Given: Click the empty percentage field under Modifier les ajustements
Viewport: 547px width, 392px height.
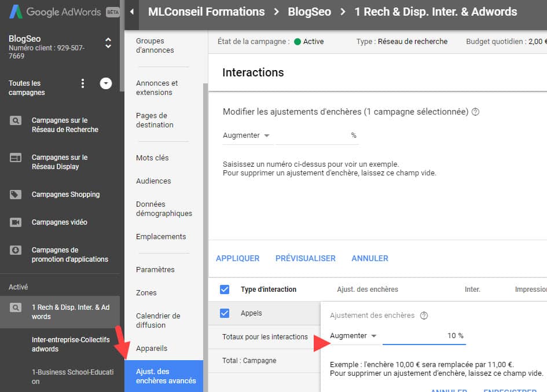Looking at the screenshot, I should (x=317, y=135).
